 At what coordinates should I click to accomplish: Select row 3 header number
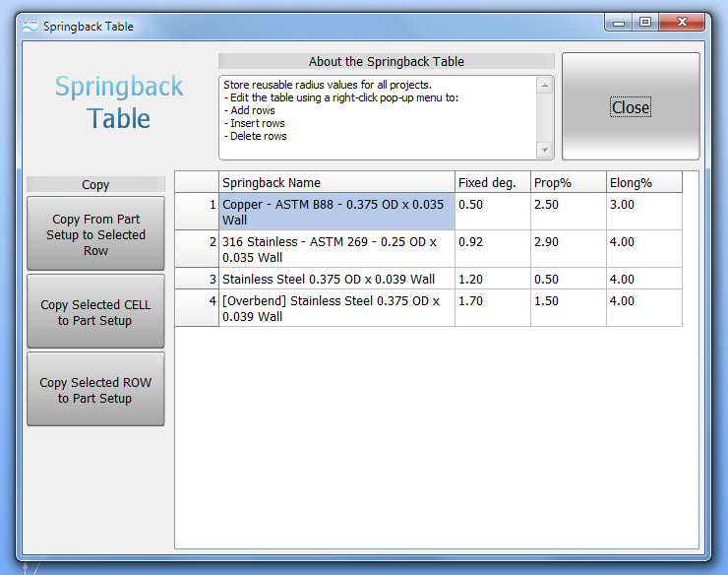coord(197,279)
